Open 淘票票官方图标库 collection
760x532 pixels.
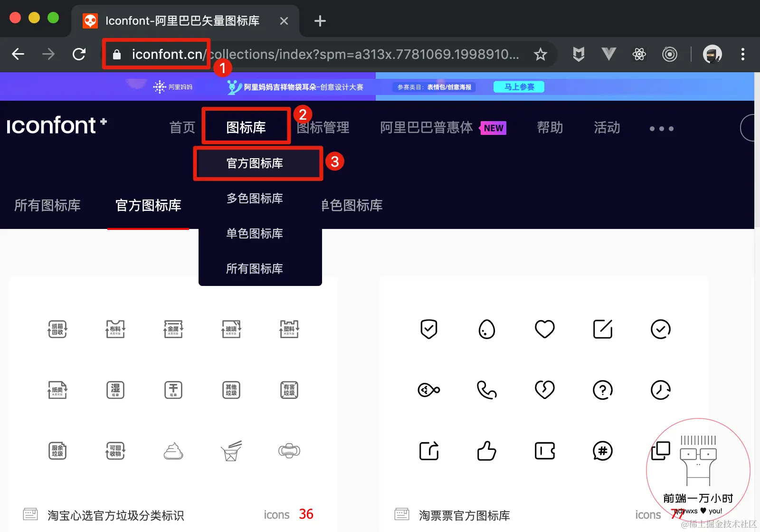pyautogui.click(x=465, y=515)
